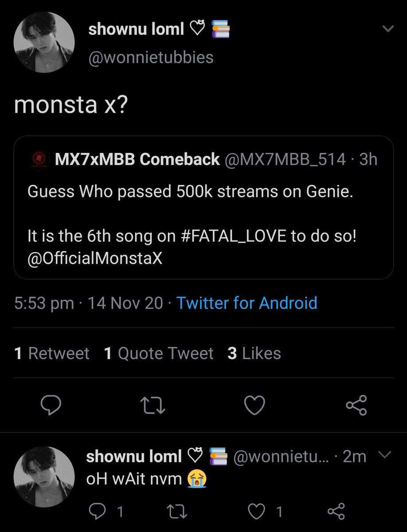Open main tweet author's profile picture

coord(44,42)
